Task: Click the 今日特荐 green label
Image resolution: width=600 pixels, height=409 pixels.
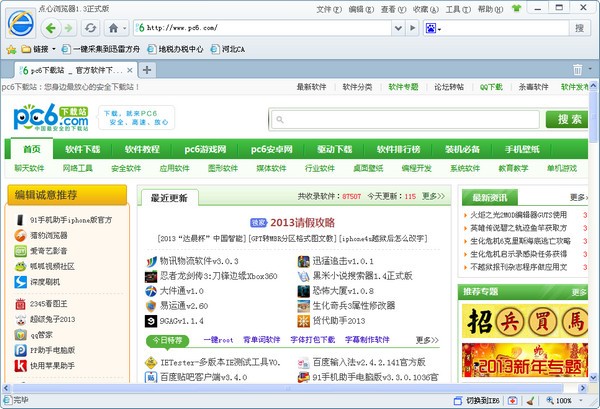Action: [168, 340]
